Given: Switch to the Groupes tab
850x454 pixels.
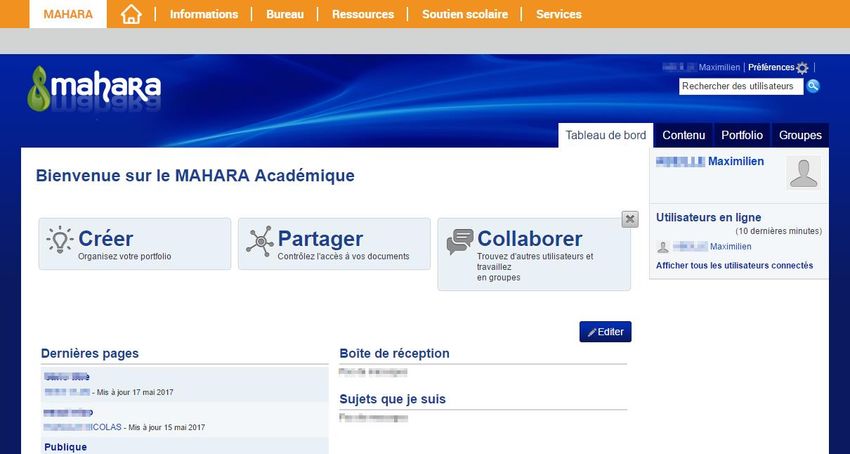Looking at the screenshot, I should coord(800,135).
